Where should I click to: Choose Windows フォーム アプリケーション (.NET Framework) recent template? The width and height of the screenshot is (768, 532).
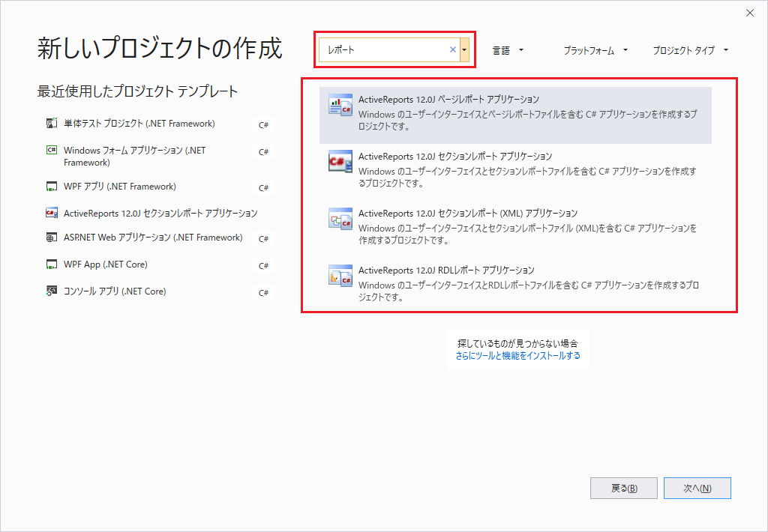tap(135, 156)
